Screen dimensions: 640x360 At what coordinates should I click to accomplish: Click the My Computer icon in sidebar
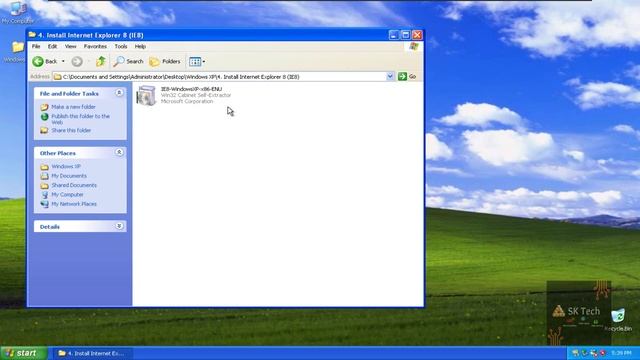coord(44,195)
